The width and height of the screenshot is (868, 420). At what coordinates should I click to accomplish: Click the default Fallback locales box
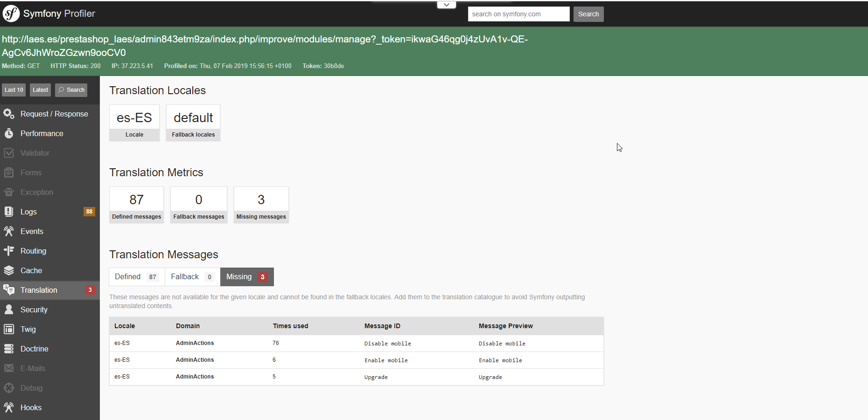pos(193,123)
